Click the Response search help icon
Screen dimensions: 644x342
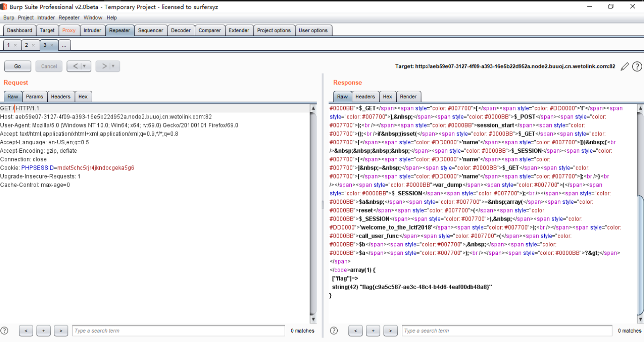click(x=333, y=331)
